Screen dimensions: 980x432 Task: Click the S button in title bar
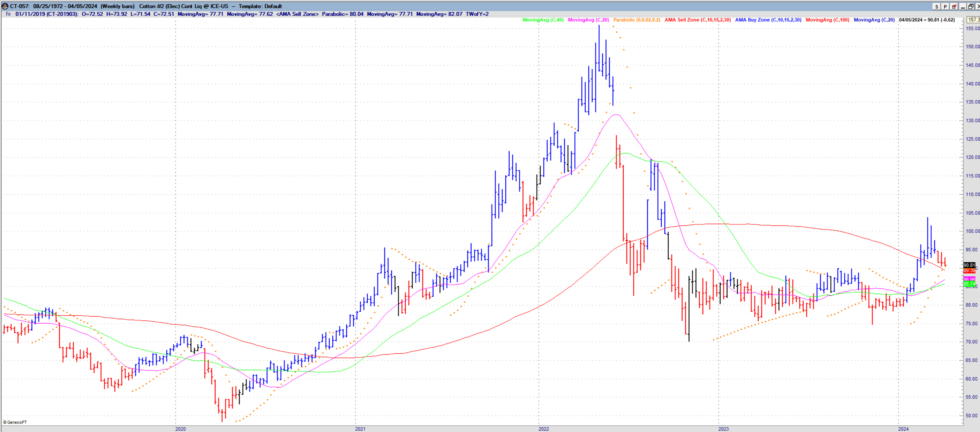tap(936, 7)
